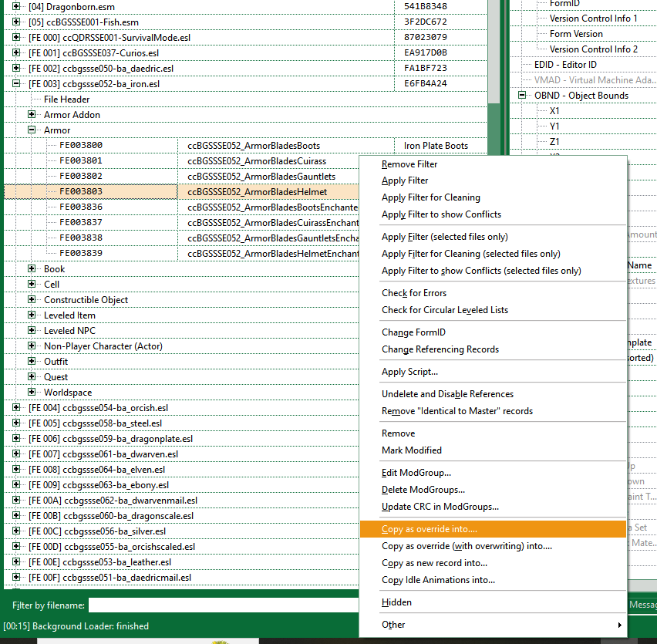Viewport: 657px width, 644px height.
Task: Expand the Quest group
Action: click(32, 376)
